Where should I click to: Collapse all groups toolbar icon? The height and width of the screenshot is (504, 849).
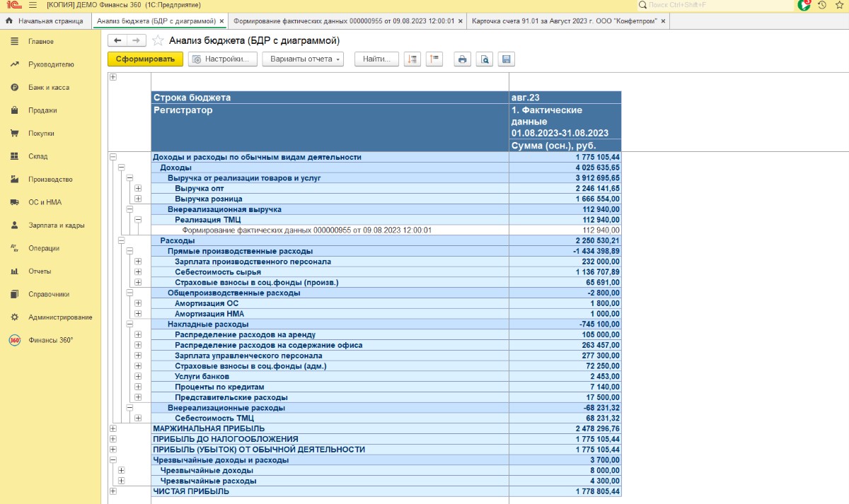[x=434, y=59]
